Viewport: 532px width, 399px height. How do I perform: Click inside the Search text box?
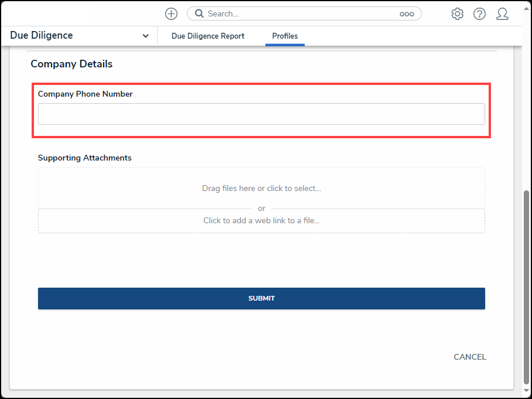pos(302,14)
